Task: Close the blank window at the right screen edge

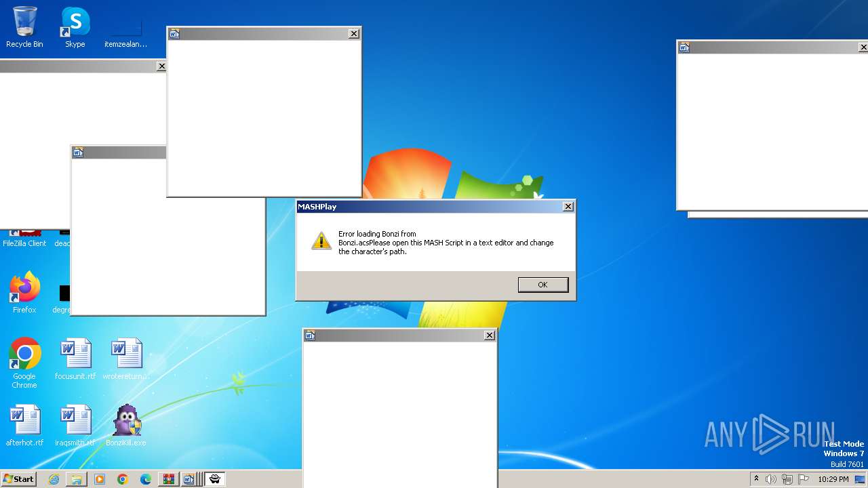Action: [863, 47]
